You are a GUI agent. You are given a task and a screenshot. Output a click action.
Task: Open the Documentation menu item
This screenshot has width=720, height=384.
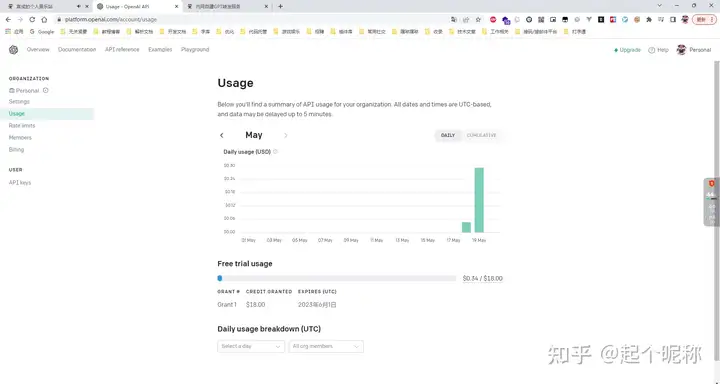click(x=77, y=50)
